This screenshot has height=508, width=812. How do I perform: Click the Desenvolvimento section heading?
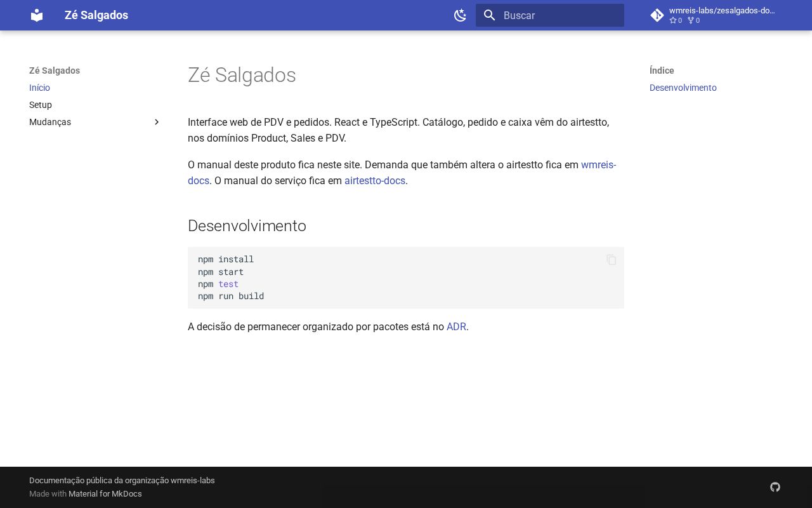point(247,226)
